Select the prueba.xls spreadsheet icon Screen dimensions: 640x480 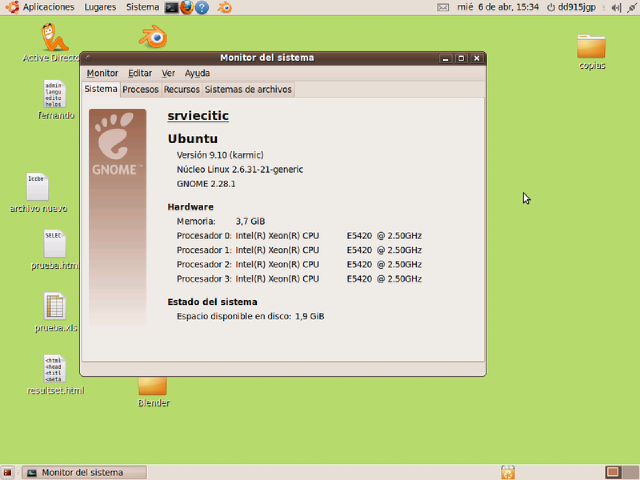click(55, 306)
